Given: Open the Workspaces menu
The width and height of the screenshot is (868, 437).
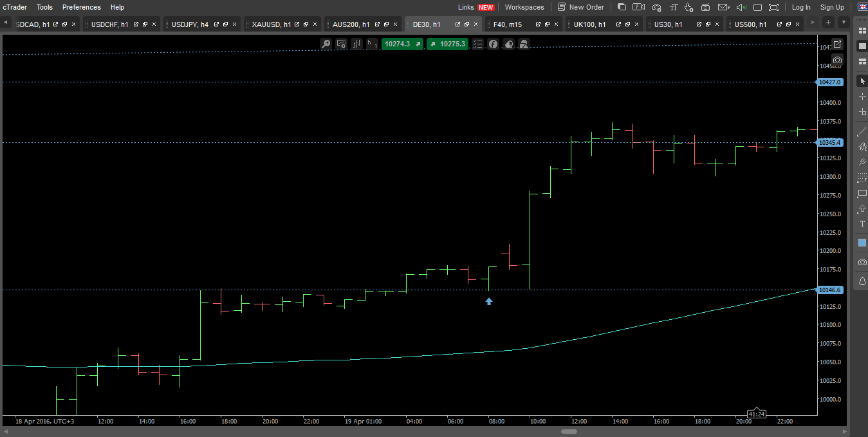Looking at the screenshot, I should 524,7.
